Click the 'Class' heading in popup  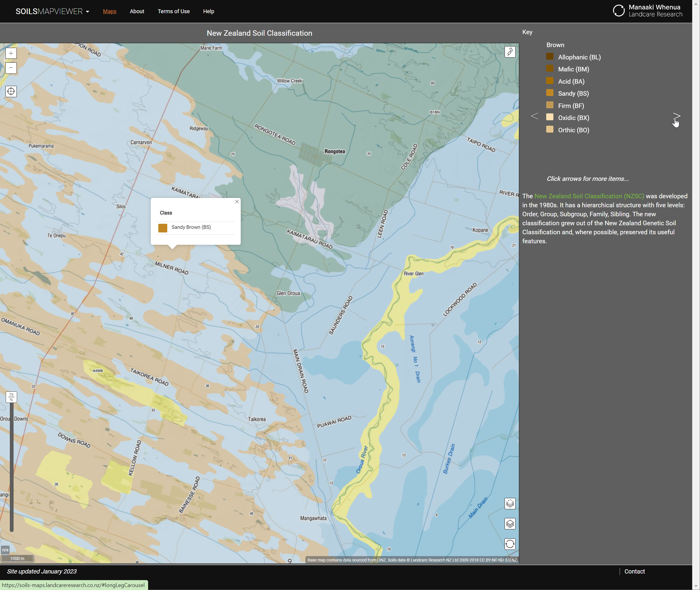point(166,213)
